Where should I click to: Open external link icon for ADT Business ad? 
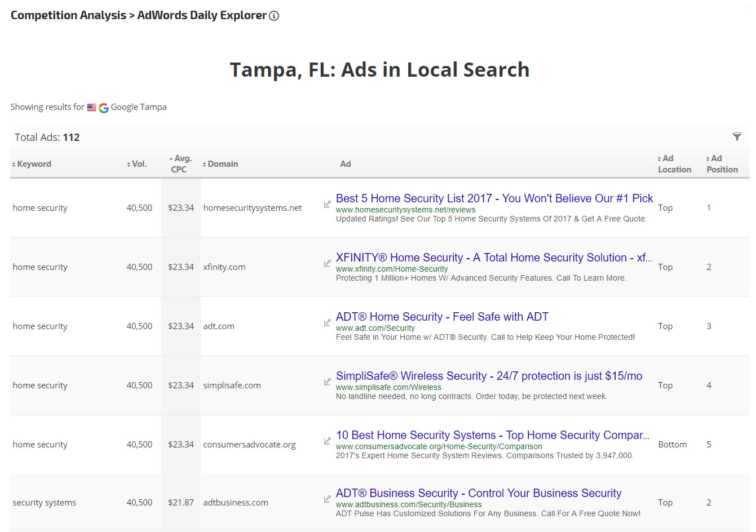(x=327, y=499)
